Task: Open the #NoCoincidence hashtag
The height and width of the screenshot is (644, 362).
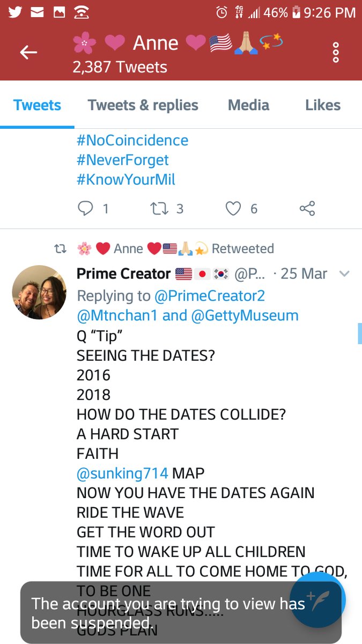Action: tap(132, 141)
